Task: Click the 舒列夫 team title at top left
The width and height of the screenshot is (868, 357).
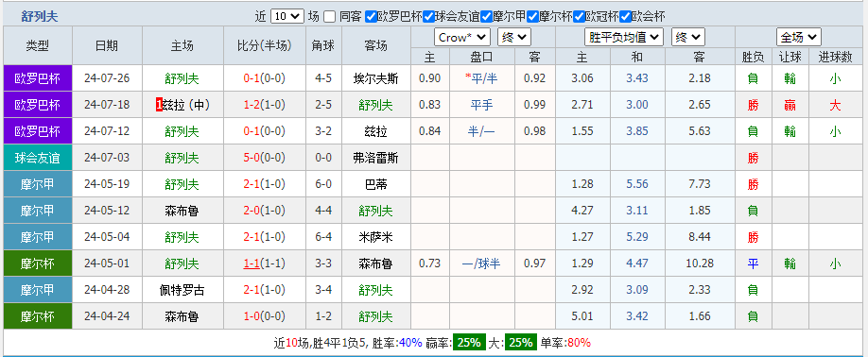Action: click(x=40, y=17)
